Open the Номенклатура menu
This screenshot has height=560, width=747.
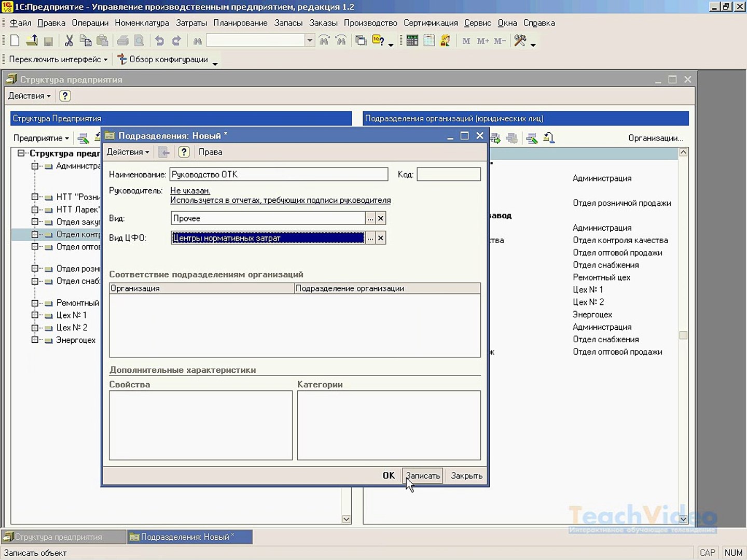[142, 23]
